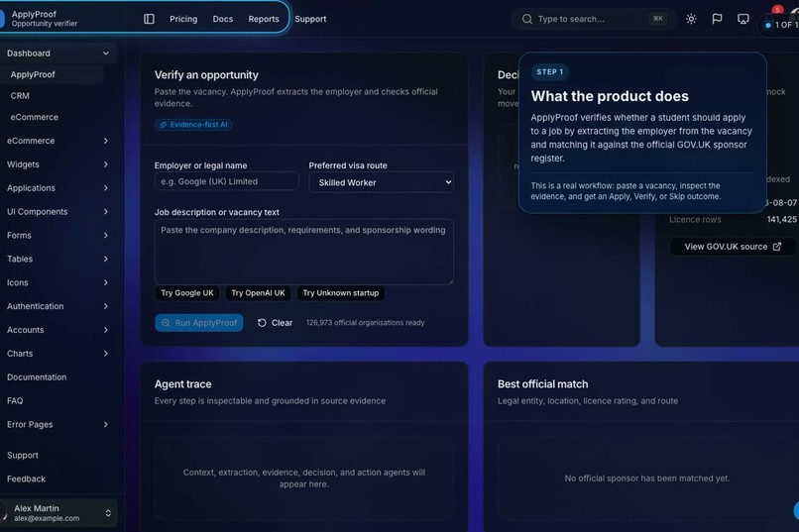The image size is (799, 532).
Task: Open the Docs menu item
Action: (x=223, y=19)
